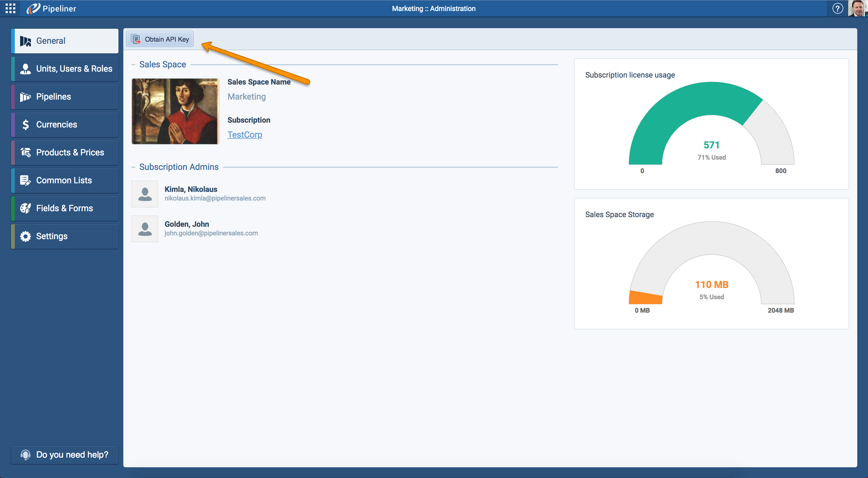Image resolution: width=868 pixels, height=478 pixels.
Task: Click the Pipelines sidebar icon
Action: [25, 97]
